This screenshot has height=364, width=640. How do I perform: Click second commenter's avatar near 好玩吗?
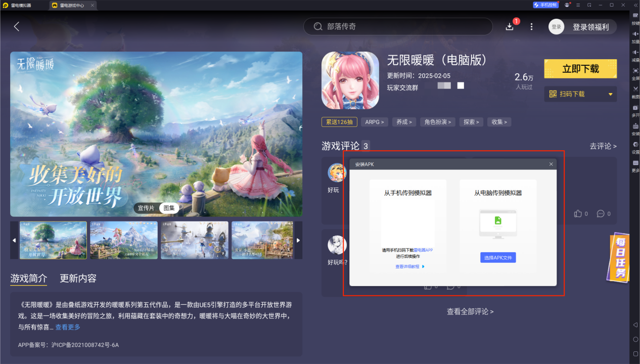pos(337,245)
